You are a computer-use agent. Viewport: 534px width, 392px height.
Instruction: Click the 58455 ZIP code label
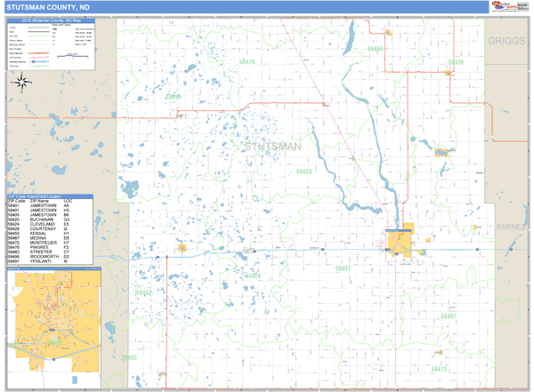[376, 49]
